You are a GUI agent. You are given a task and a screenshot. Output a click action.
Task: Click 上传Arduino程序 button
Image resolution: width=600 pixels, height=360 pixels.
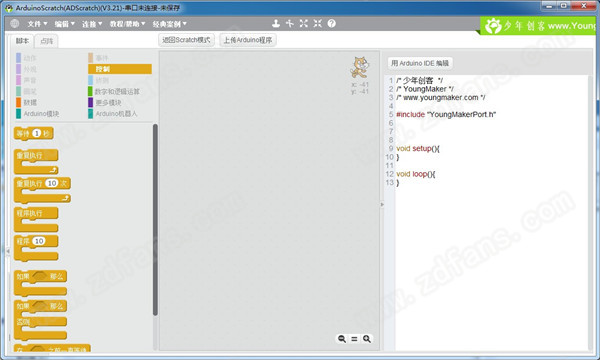tap(248, 40)
